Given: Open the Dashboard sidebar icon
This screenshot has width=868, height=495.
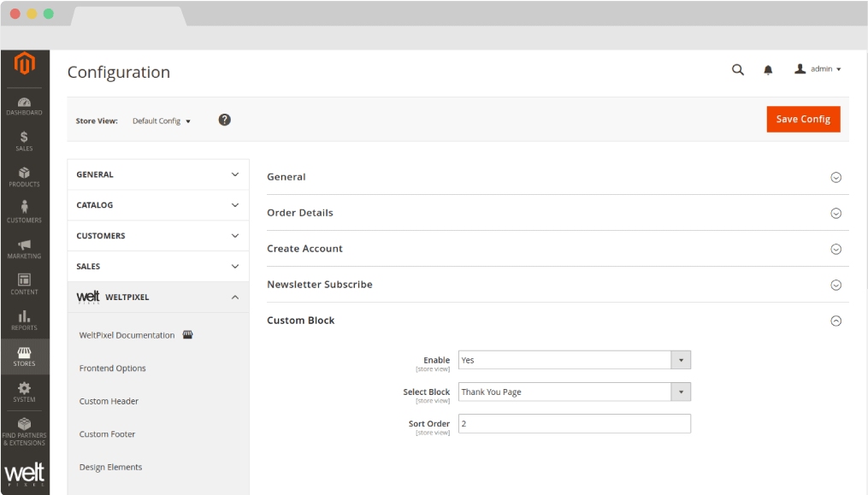Looking at the screenshot, I should point(24,106).
